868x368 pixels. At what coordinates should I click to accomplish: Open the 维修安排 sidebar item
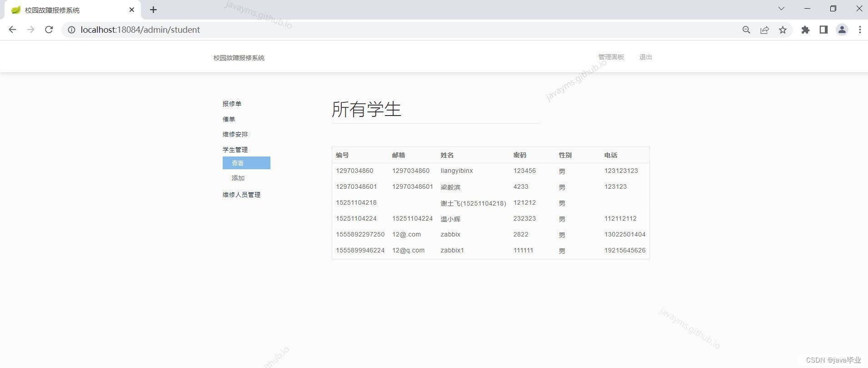tap(235, 134)
